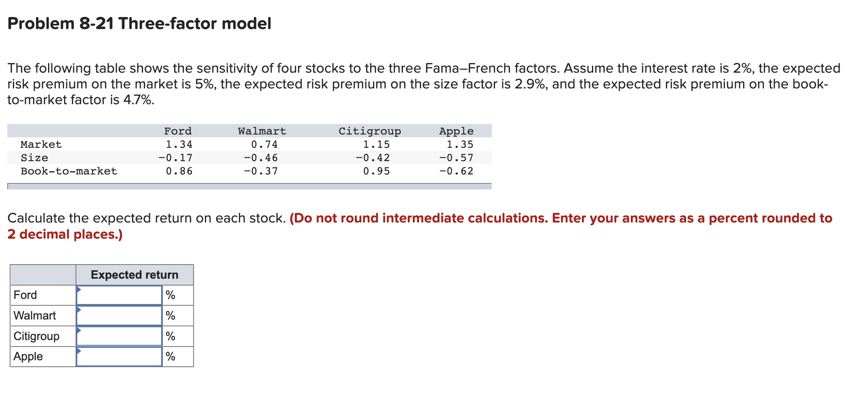Select the Expected return column header
Image resolution: width=868 pixels, height=395 pixels.
(x=135, y=275)
